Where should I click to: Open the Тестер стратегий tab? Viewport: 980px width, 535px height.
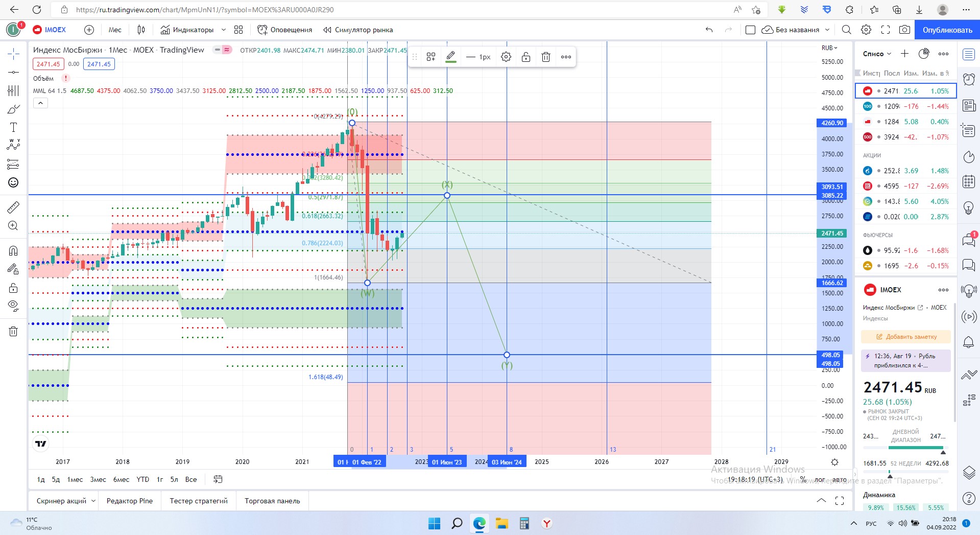[x=199, y=501]
